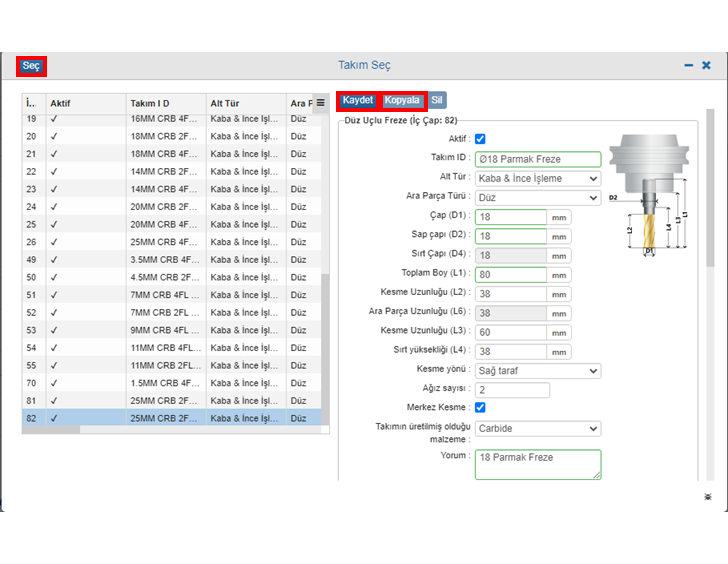Open the Ara Parça Türü dropdown

pos(538,198)
